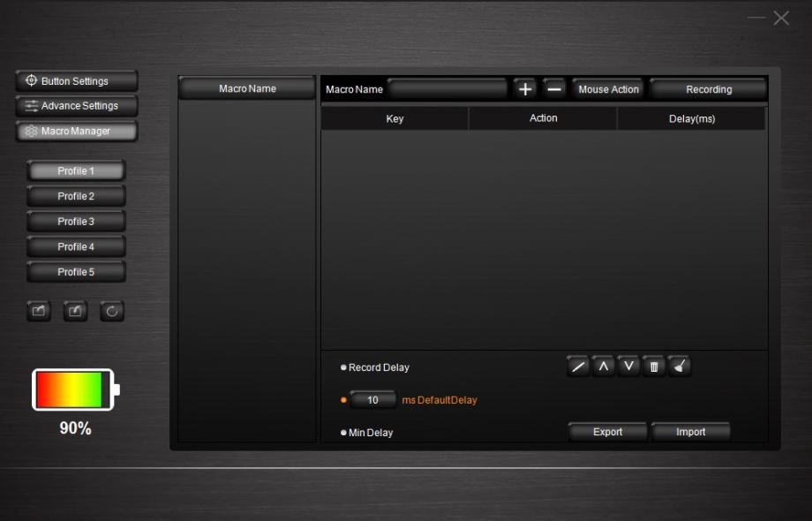Click the second profile import icon below Profile 5
The height and width of the screenshot is (521, 812).
click(75, 311)
